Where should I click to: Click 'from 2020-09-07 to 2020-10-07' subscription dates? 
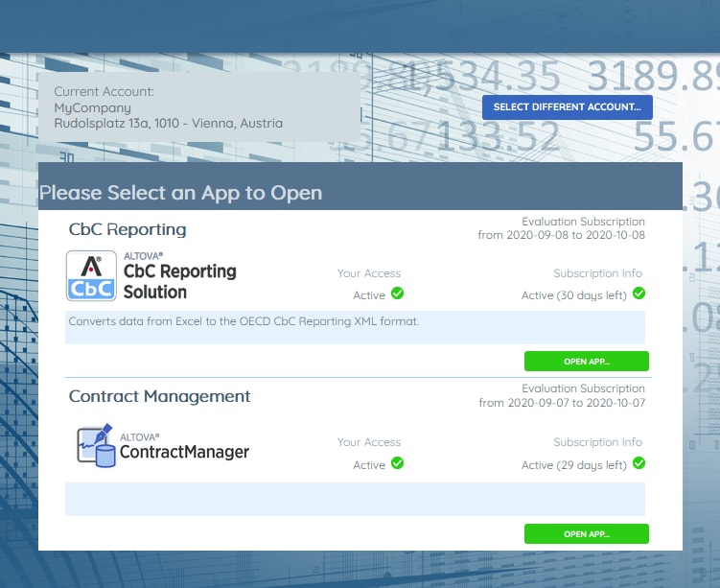coord(562,403)
